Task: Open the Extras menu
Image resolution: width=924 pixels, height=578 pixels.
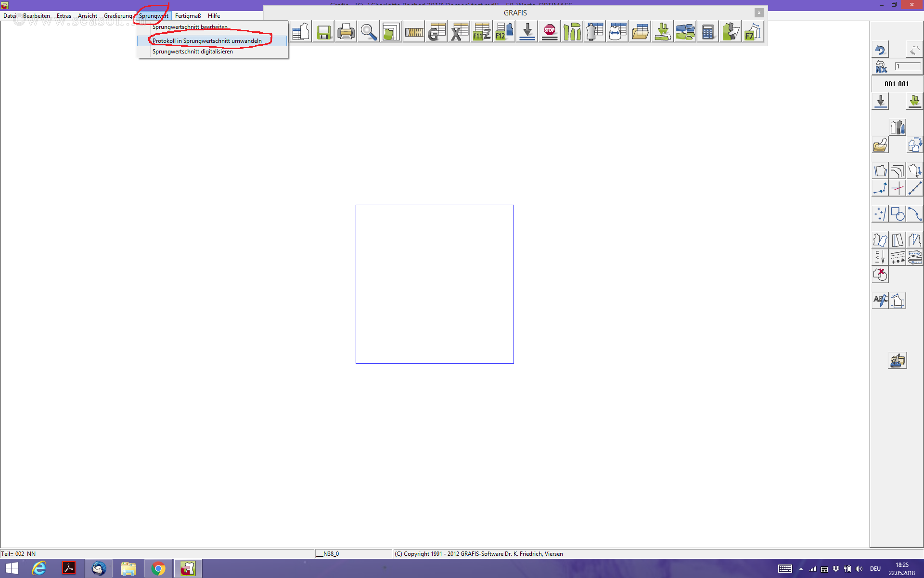Action: (64, 16)
